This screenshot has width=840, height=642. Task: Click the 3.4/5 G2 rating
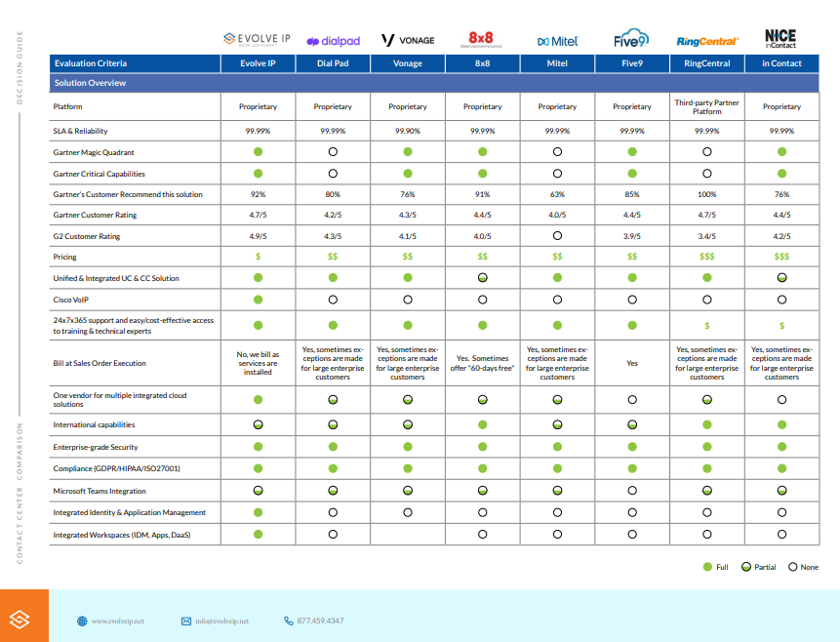click(707, 236)
